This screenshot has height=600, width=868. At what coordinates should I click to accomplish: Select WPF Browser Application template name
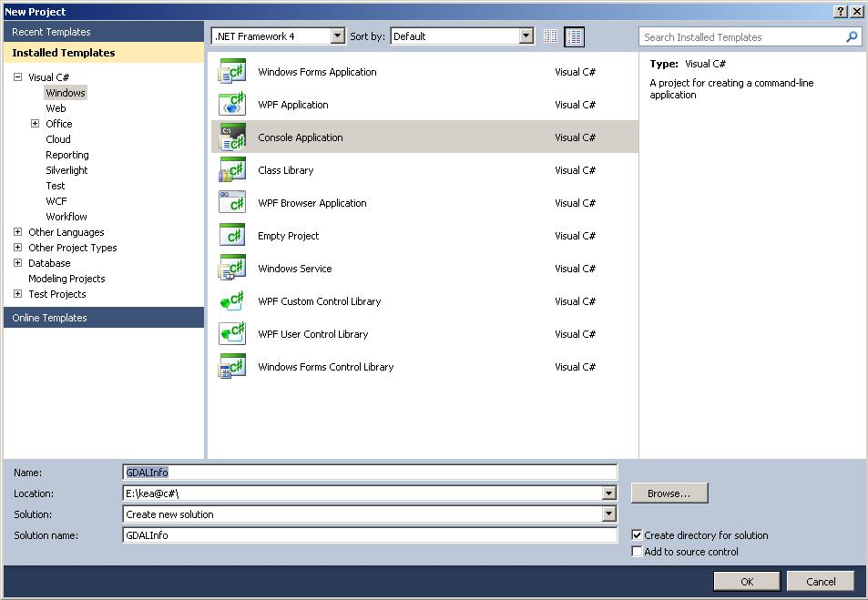[x=312, y=203]
